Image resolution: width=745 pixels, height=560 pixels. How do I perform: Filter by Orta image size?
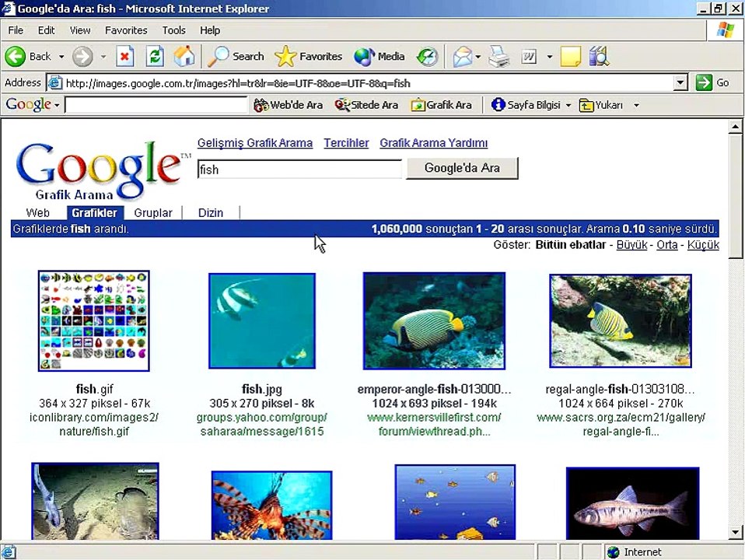click(666, 245)
